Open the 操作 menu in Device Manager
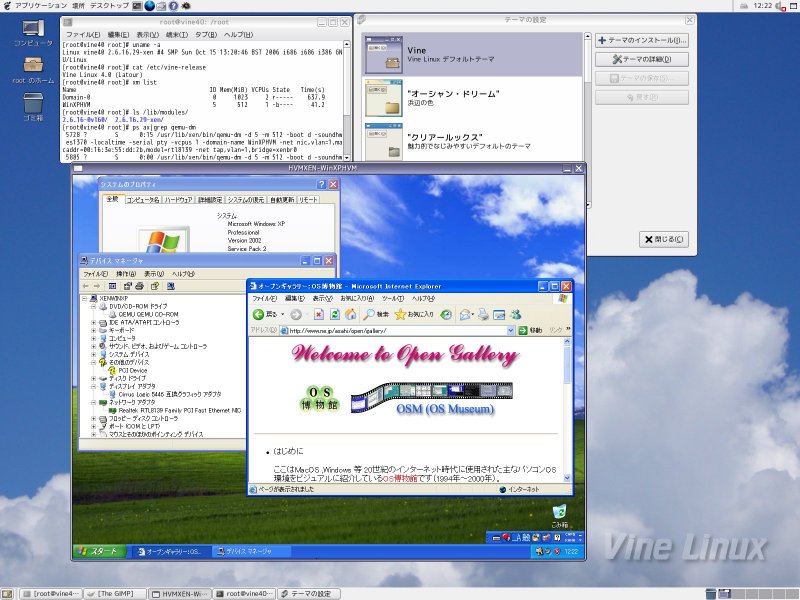800x600 pixels. point(126,274)
